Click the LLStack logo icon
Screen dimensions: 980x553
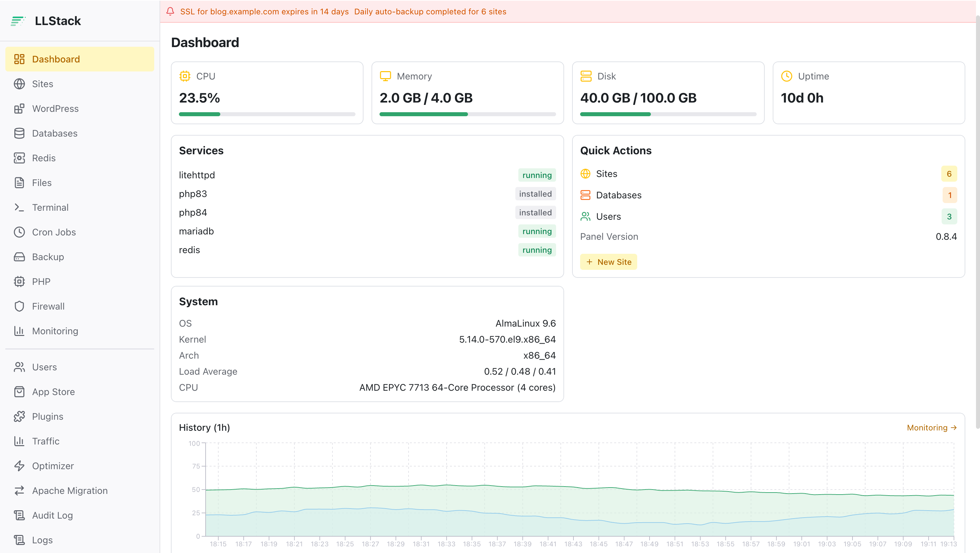pyautogui.click(x=18, y=21)
